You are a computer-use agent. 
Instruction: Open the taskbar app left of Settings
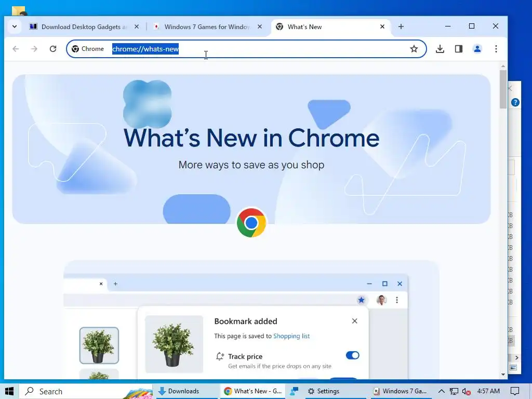pyautogui.click(x=294, y=391)
